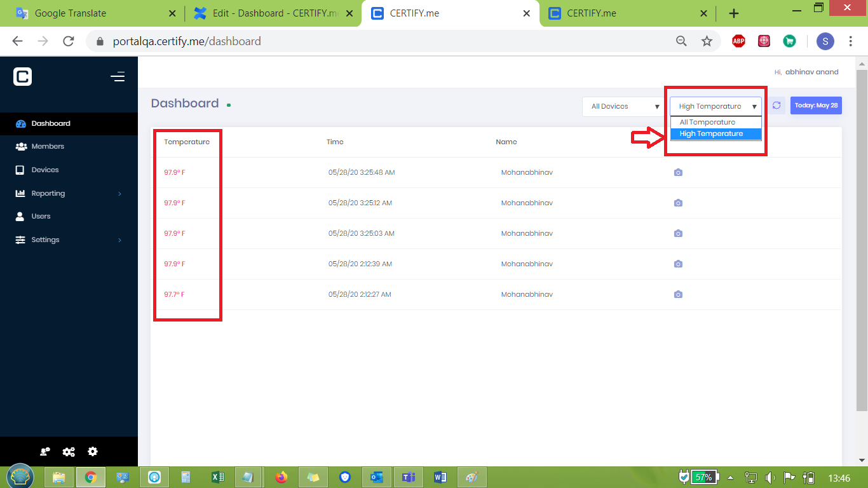Open the All Devices dropdown
Image resolution: width=868 pixels, height=488 pixels.
tap(623, 106)
